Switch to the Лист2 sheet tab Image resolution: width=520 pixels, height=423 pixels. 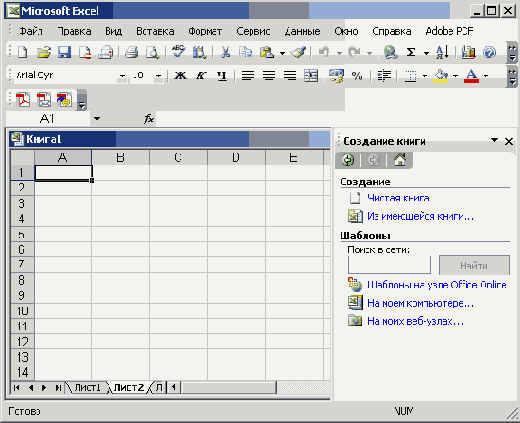(129, 387)
